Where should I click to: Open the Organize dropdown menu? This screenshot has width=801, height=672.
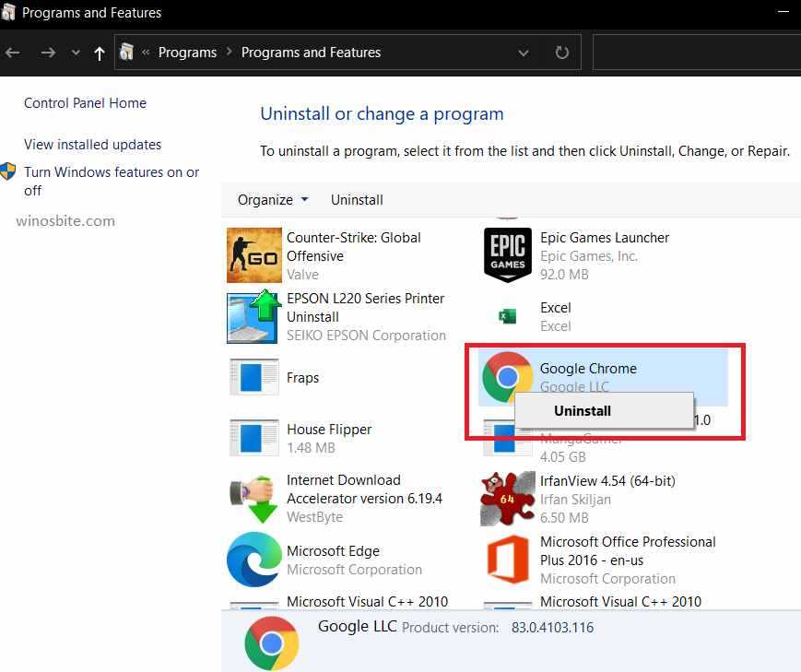273,200
